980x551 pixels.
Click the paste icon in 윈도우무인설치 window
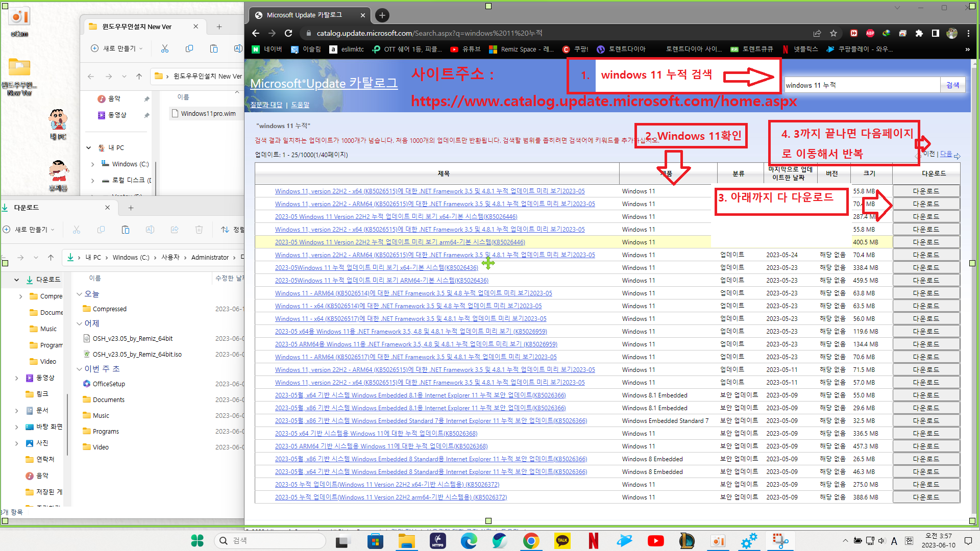coord(214,48)
